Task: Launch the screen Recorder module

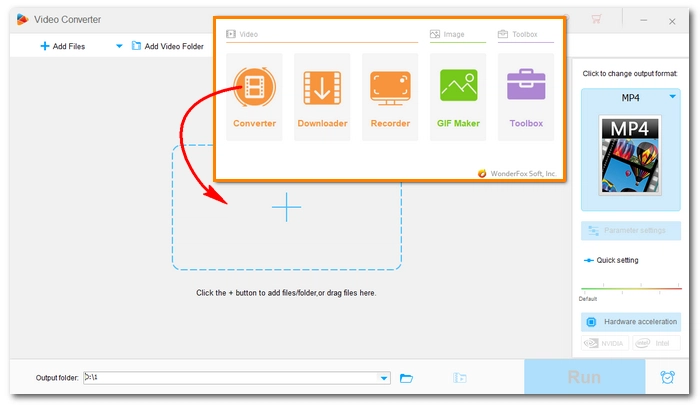Action: click(390, 97)
